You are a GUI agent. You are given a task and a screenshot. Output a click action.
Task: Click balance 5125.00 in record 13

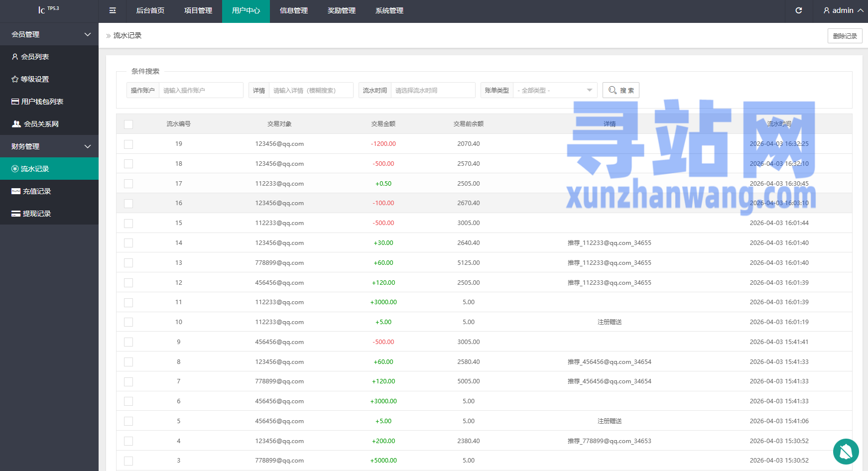click(469, 263)
